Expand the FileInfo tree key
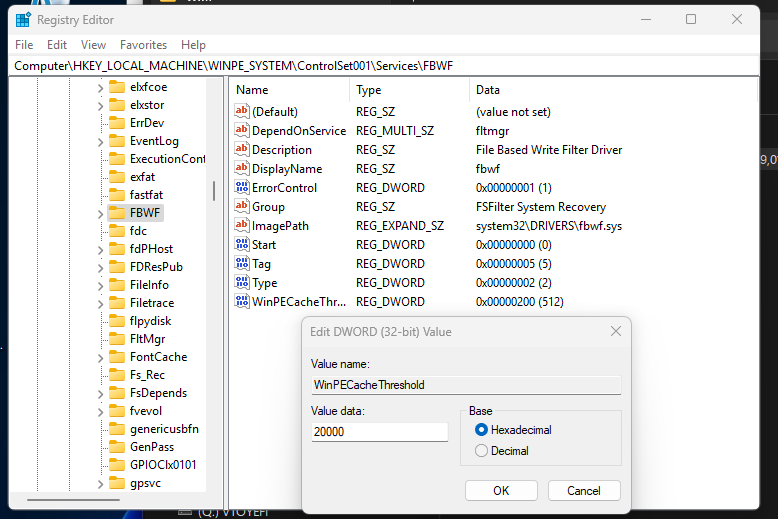The image size is (778, 519). click(x=100, y=286)
